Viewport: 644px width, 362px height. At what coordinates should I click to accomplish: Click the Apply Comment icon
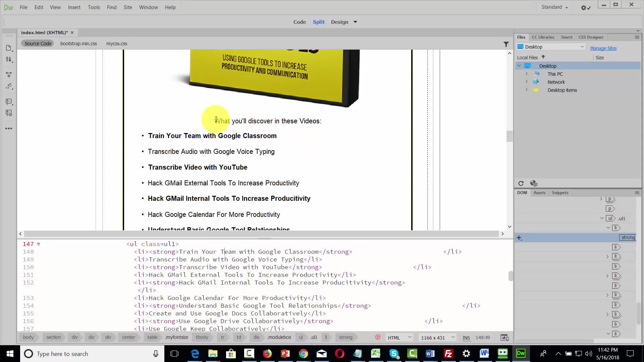[x=9, y=101]
